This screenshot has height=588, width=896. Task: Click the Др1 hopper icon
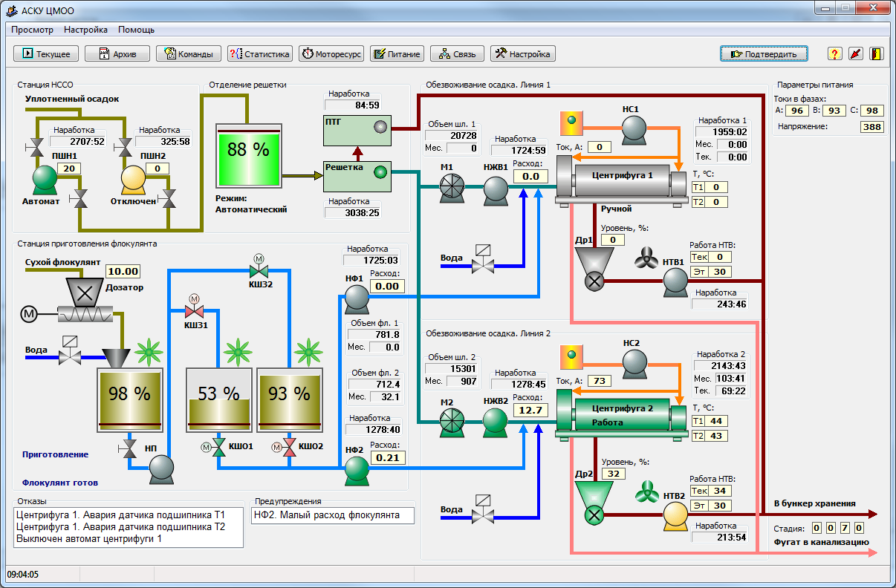[594, 270]
